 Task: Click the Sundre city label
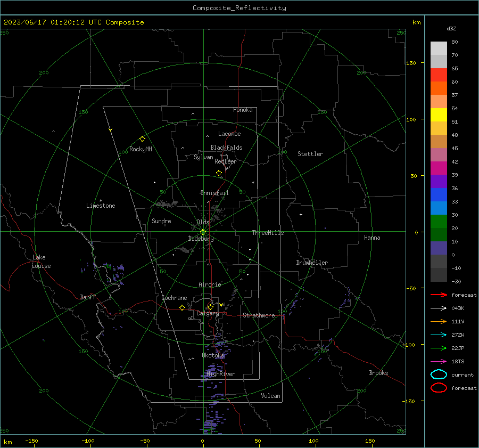(161, 221)
